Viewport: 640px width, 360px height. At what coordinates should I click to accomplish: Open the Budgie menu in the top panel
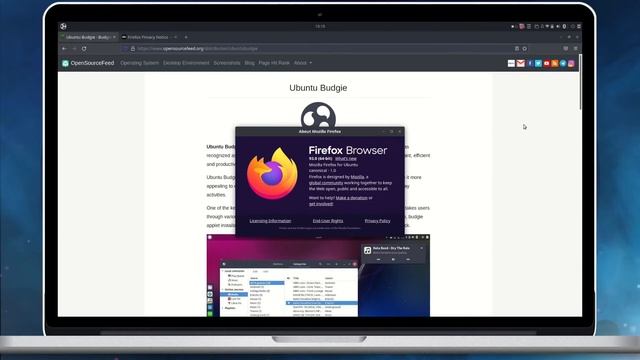coord(63,26)
